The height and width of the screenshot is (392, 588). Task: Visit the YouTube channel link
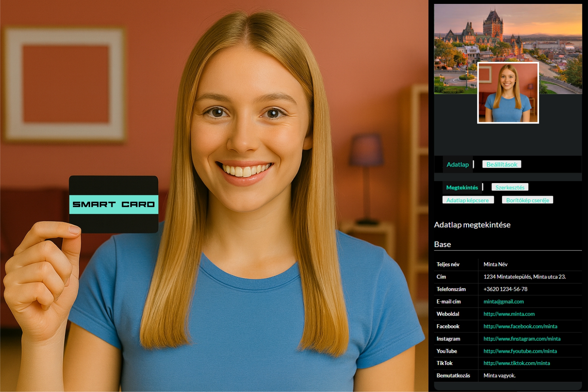(520, 351)
